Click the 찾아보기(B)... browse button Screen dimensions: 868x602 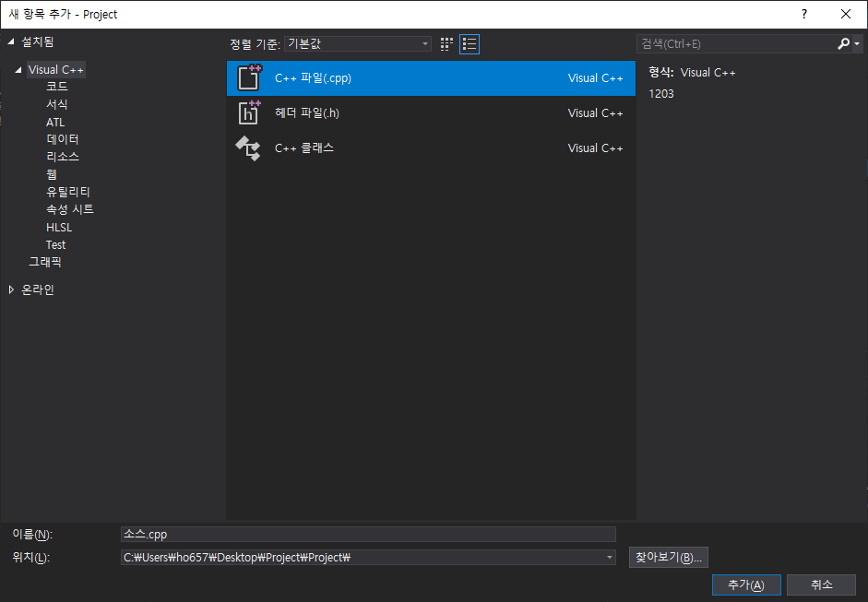point(668,557)
